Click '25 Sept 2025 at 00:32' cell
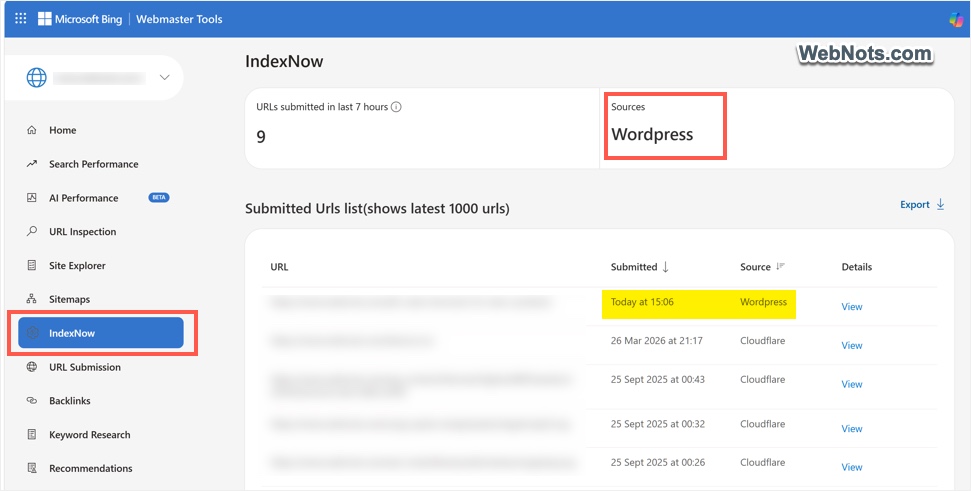 [658, 424]
